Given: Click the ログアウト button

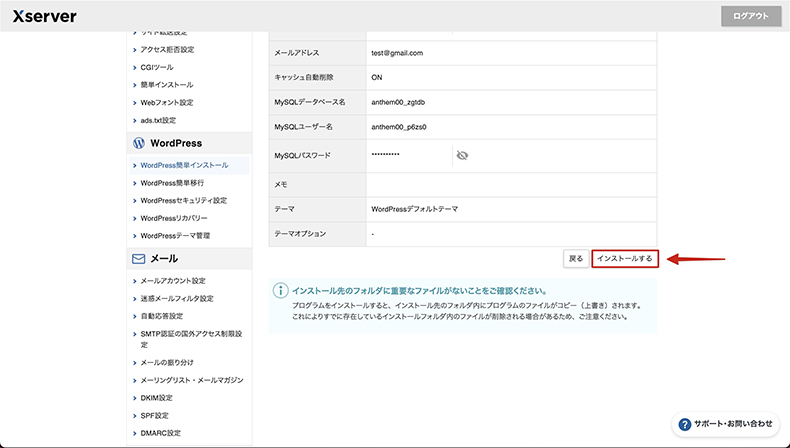Looking at the screenshot, I should [751, 16].
